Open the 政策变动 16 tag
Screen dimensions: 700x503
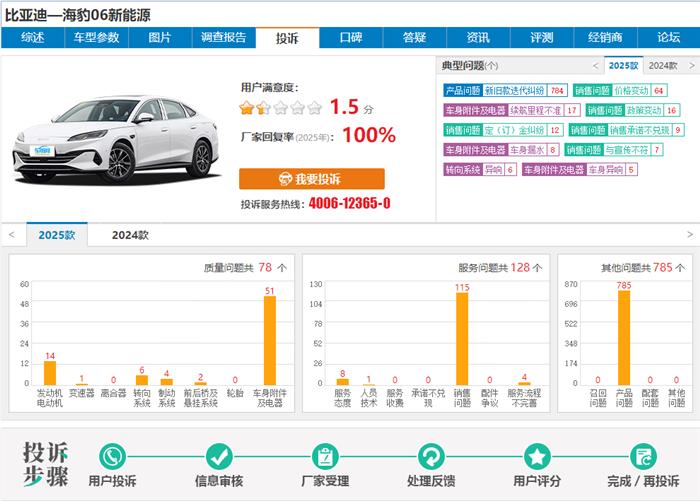pos(633,110)
